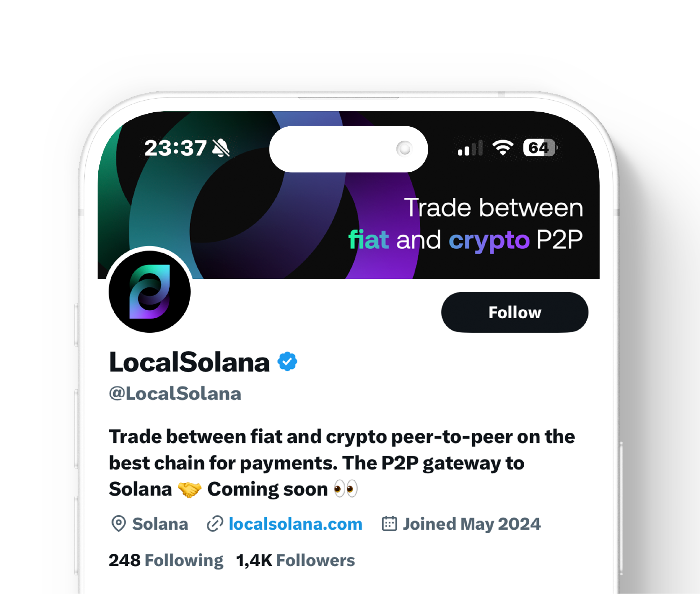Tap the LocalSolana display name
700x595 pixels.
tap(189, 362)
